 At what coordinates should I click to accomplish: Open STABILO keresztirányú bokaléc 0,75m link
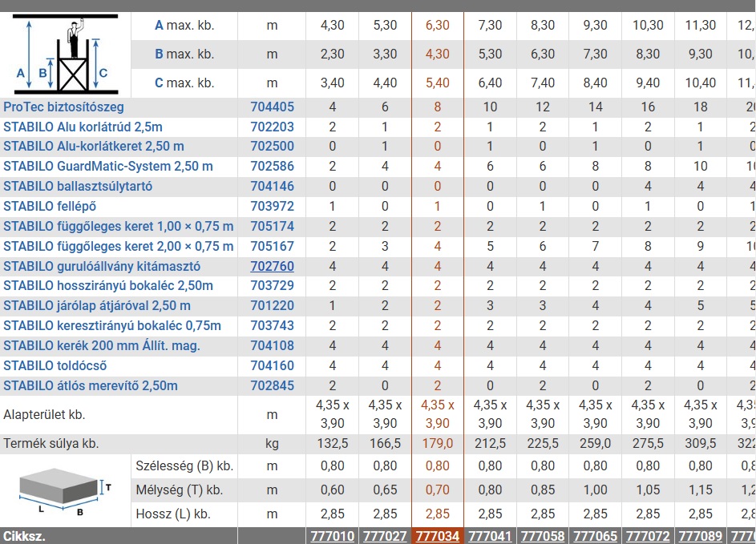click(112, 326)
